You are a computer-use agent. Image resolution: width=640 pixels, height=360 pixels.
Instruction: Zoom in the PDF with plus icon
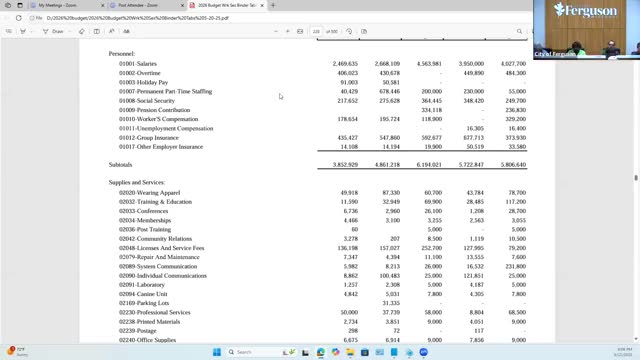click(x=288, y=31)
